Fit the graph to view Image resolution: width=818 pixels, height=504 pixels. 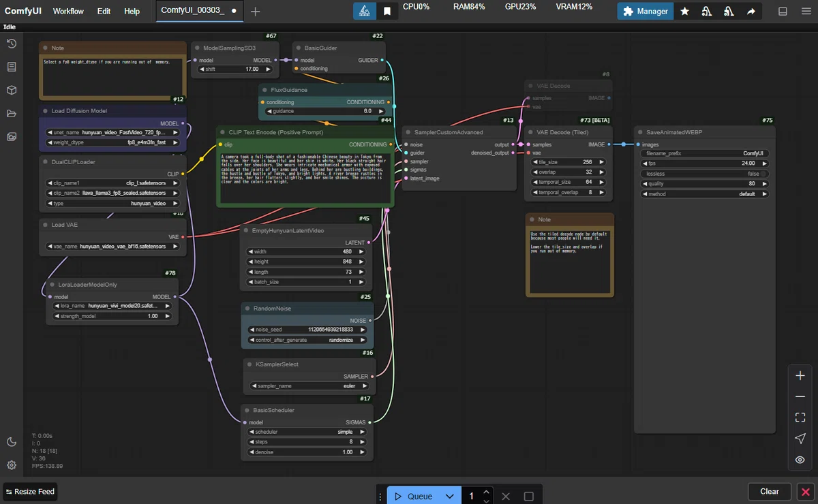tap(800, 418)
